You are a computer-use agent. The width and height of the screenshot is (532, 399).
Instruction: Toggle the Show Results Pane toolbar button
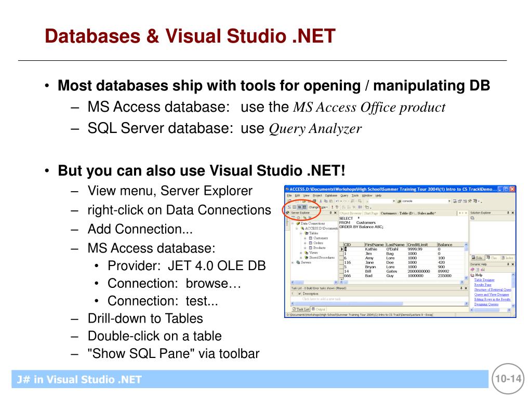coord(304,207)
